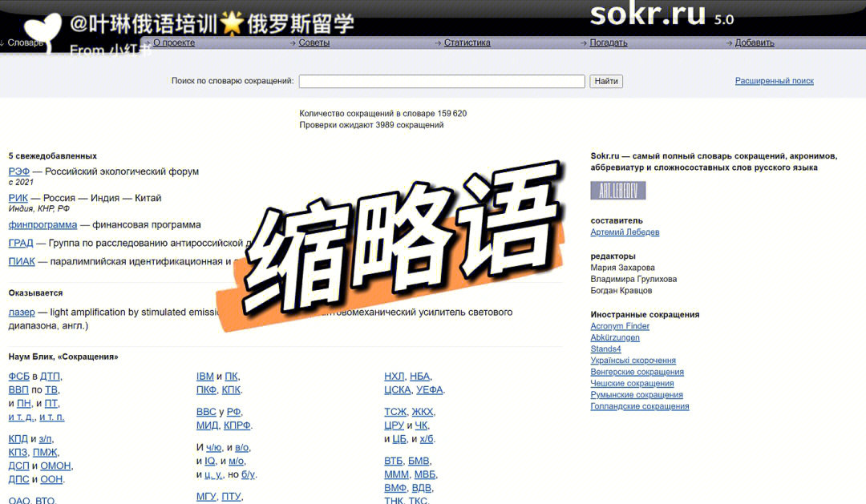The image size is (866, 504).
Task: Select the text 'Проверки ожидают 3989 сокращений'
Action: pyautogui.click(x=371, y=125)
